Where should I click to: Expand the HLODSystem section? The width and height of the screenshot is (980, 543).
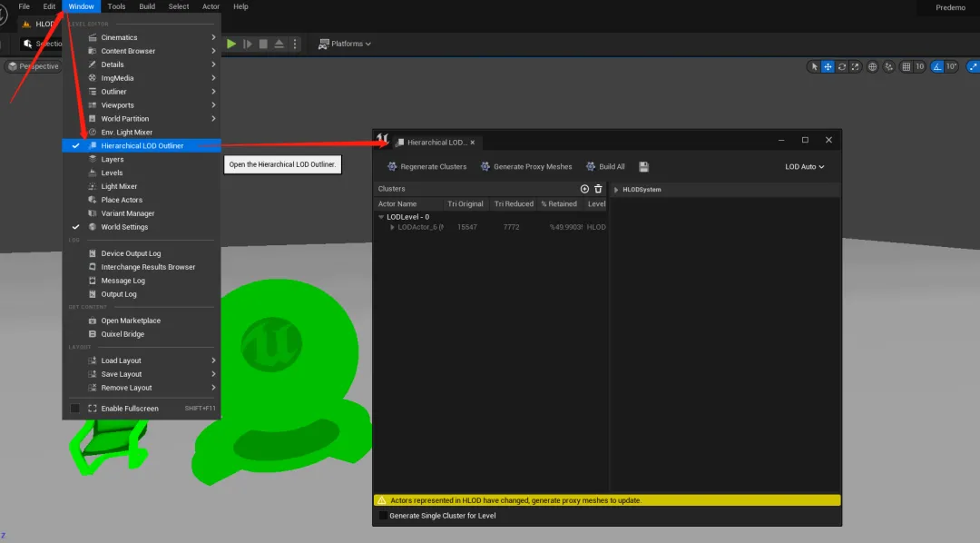616,190
